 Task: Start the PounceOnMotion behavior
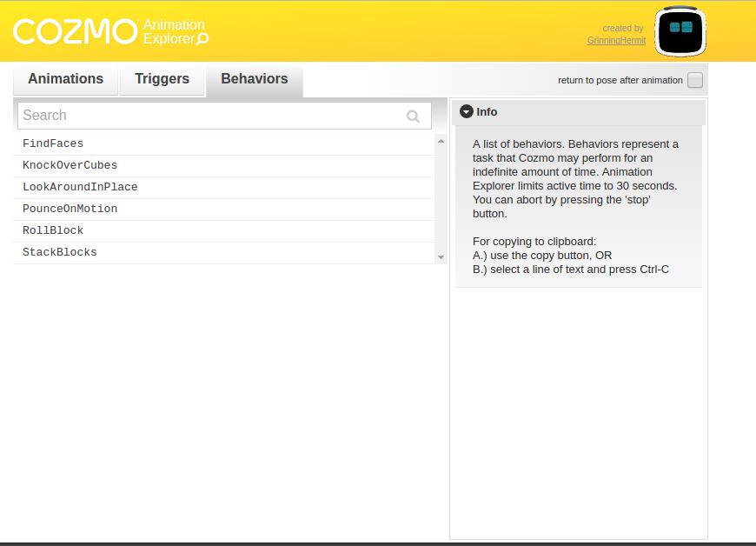70,209
